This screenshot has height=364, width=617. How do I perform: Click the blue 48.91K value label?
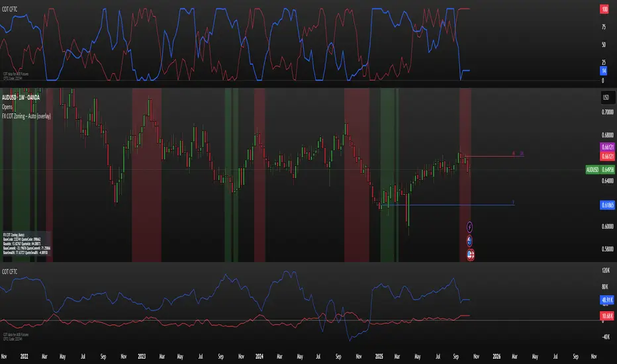point(605,300)
